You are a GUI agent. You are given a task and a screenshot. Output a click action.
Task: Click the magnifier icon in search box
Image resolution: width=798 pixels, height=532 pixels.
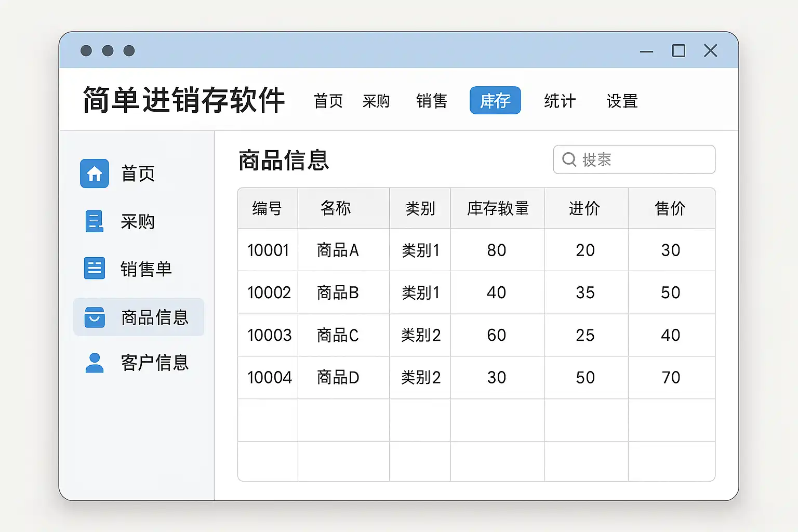click(x=569, y=159)
